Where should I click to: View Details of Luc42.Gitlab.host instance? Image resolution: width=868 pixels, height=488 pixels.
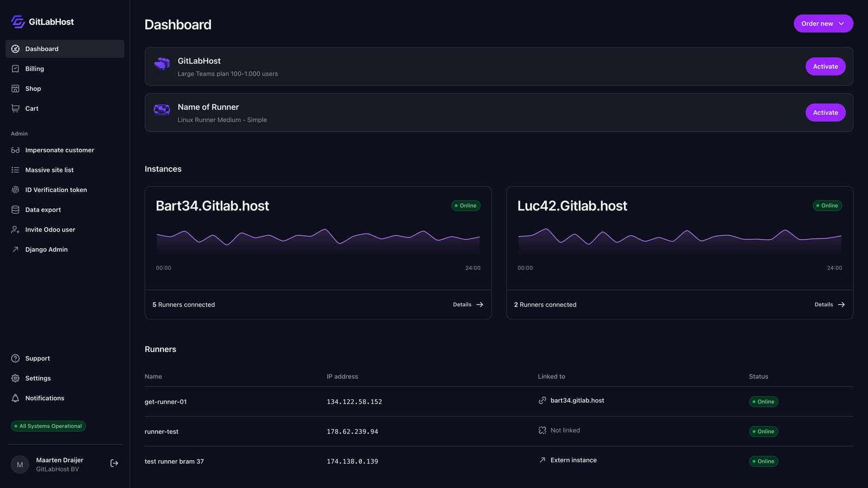point(829,305)
